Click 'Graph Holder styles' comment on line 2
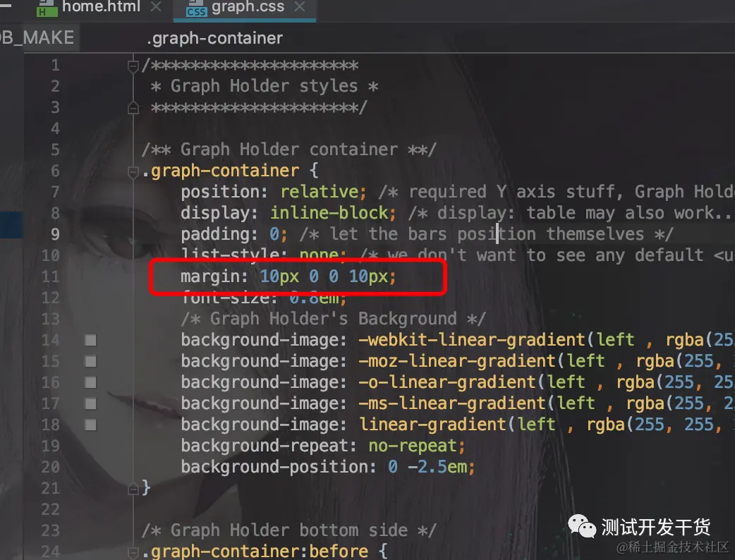 pyautogui.click(x=264, y=86)
